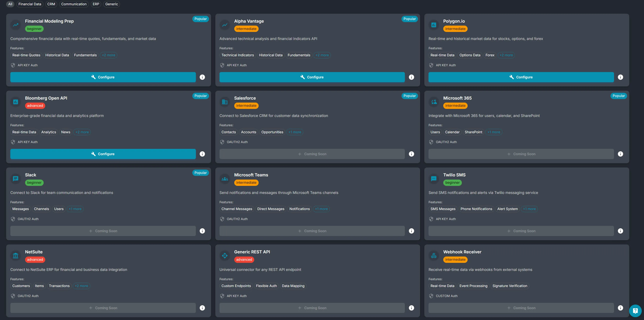Filter by ERP category
This screenshot has height=320, width=644.
click(96, 4)
